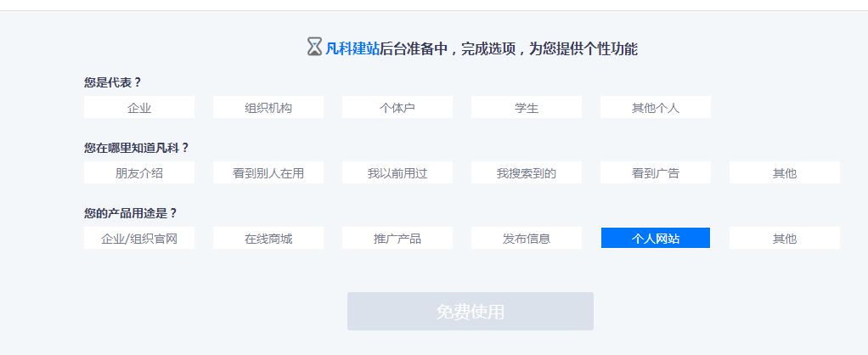The height and width of the screenshot is (355, 868).
Task: Deselect the highlighted 个人网站 option
Action: click(656, 238)
